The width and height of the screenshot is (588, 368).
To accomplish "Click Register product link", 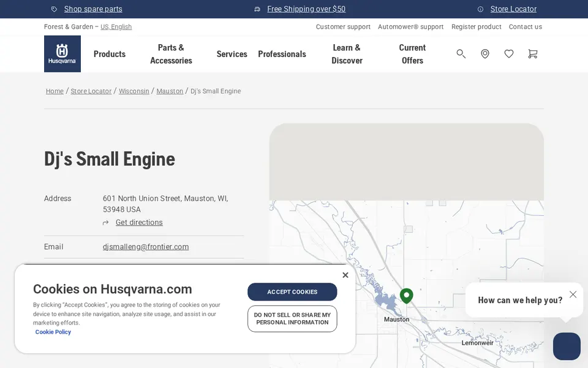I will click(477, 26).
